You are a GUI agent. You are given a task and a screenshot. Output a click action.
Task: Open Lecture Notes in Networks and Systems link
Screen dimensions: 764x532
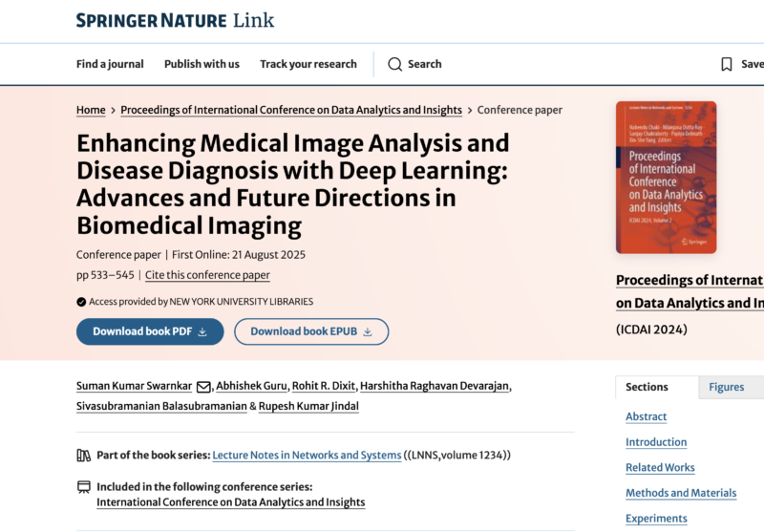(307, 456)
